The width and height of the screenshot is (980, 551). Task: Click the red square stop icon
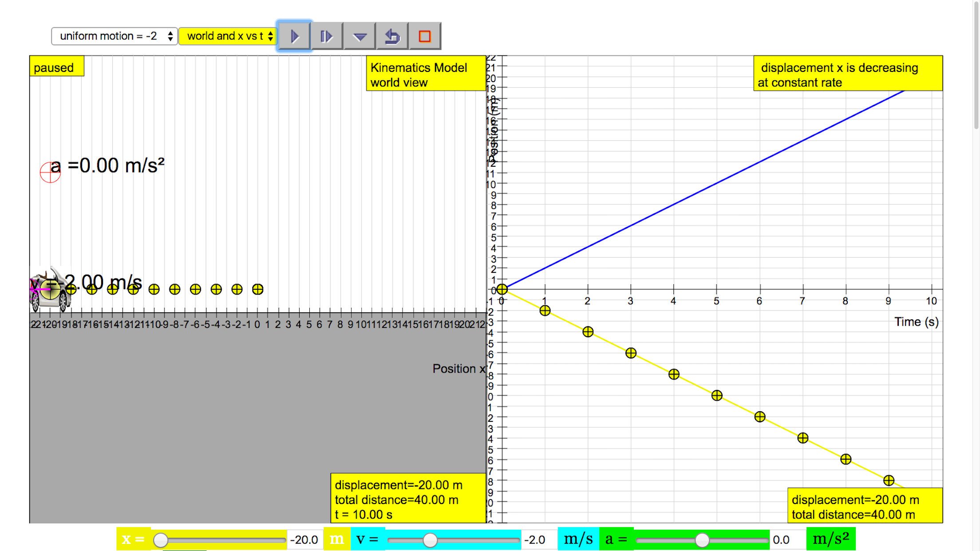[x=425, y=36]
